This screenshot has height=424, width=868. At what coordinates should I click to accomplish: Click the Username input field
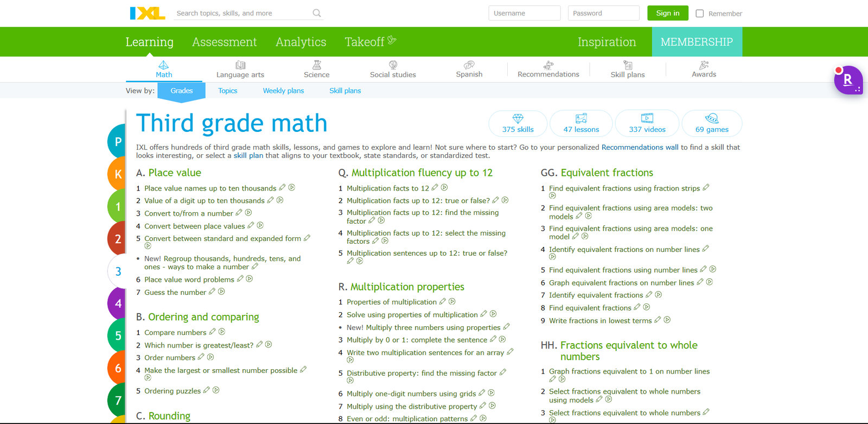point(525,13)
